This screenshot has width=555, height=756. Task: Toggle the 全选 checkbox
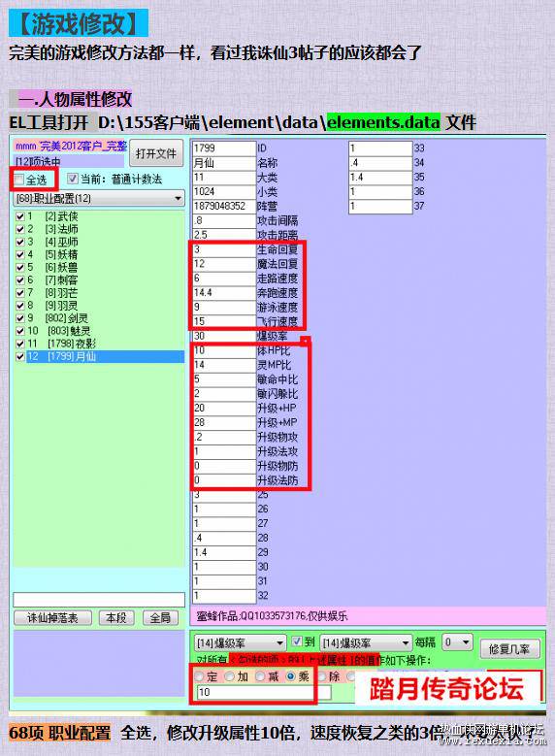[18, 180]
